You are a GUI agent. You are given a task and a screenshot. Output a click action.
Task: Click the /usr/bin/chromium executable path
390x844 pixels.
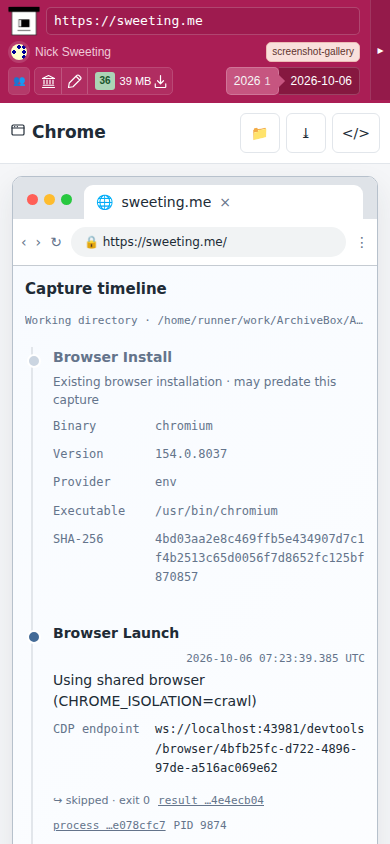(216, 510)
